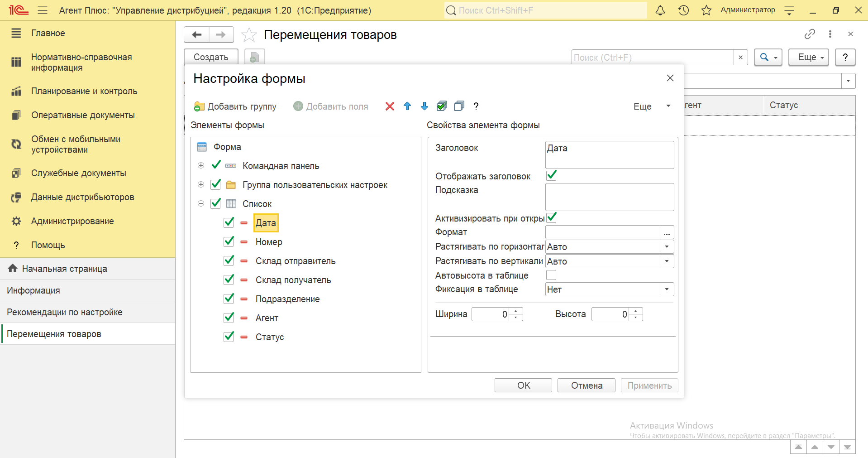The height and width of the screenshot is (458, 868).
Task: Open Главное section in sidebar
Action: (x=48, y=33)
